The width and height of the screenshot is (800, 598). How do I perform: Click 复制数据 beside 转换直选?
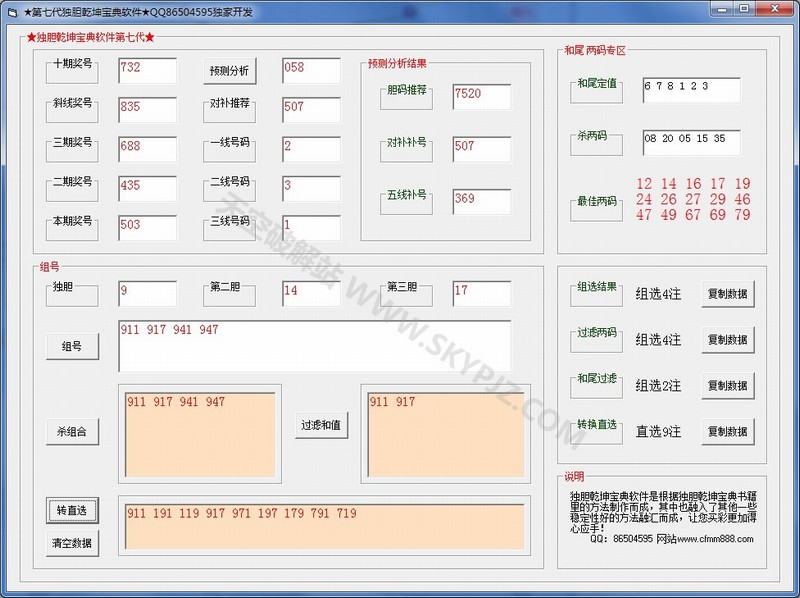tap(729, 432)
